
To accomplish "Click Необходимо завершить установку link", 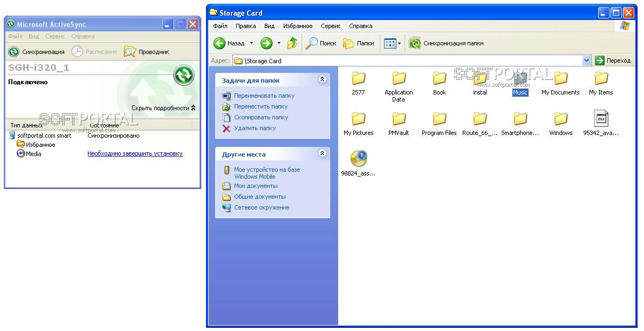I will (x=135, y=153).
